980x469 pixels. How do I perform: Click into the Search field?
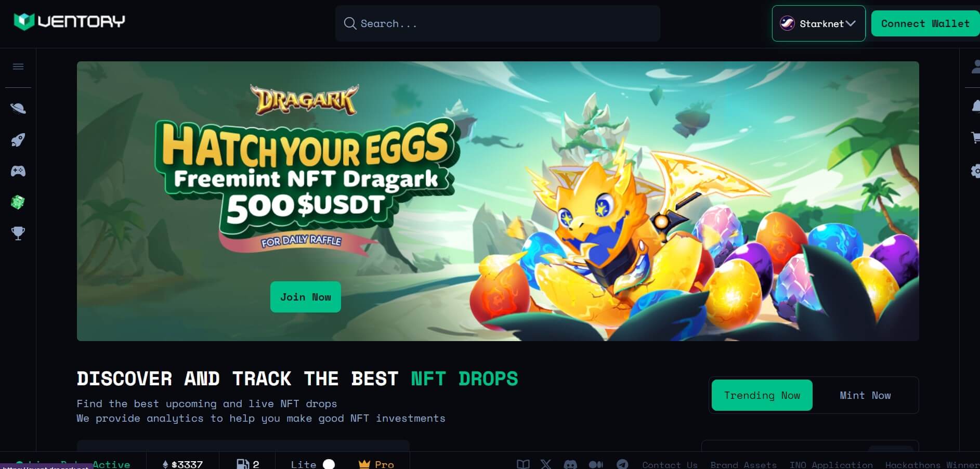[498, 23]
